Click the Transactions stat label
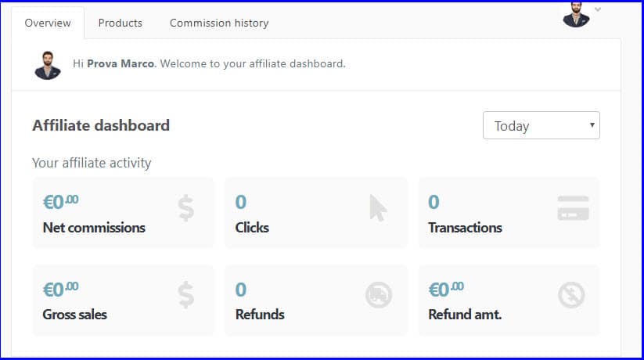 tap(465, 228)
